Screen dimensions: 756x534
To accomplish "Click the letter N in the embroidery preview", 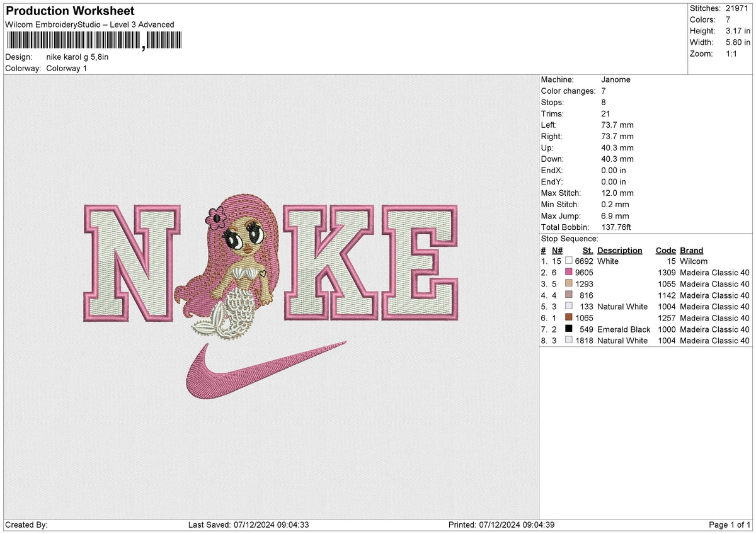I will point(132,263).
